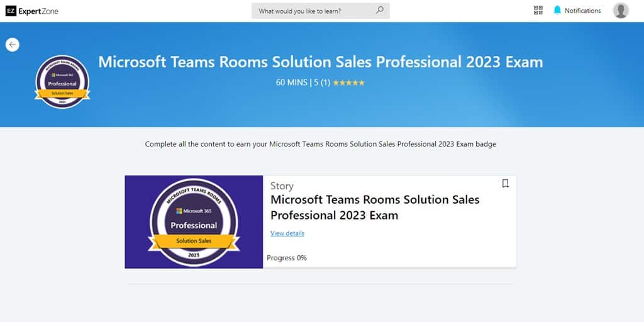Click the ExpertZone EZ logo icon

[10, 11]
